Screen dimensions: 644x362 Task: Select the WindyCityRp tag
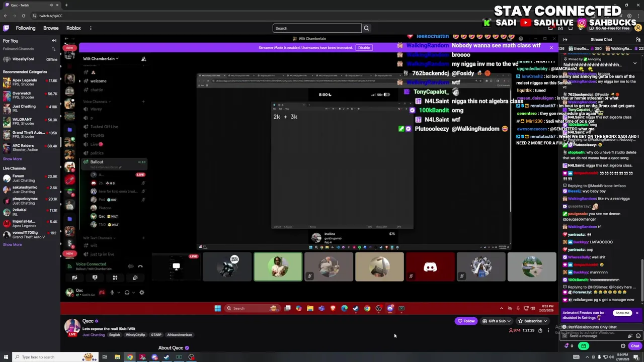click(x=135, y=335)
